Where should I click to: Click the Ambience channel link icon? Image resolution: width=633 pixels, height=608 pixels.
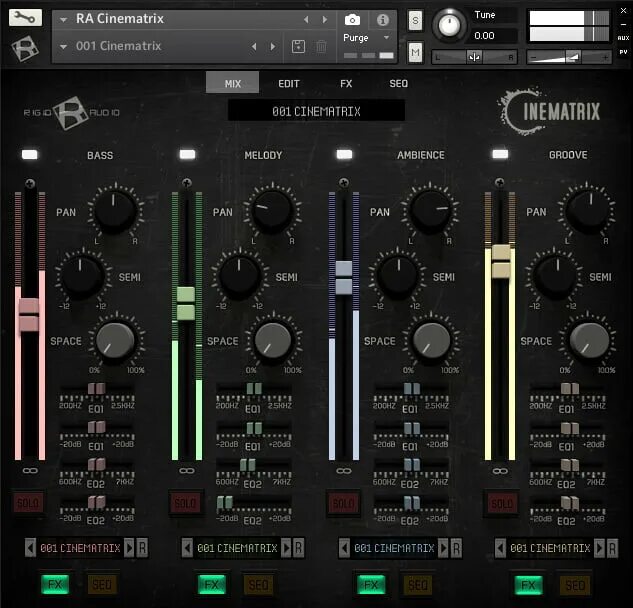[344, 470]
